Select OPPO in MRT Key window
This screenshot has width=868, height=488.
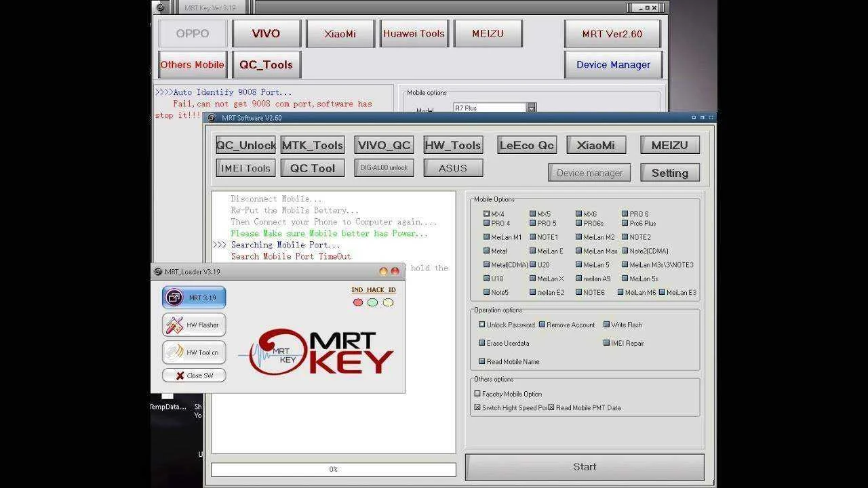point(192,33)
